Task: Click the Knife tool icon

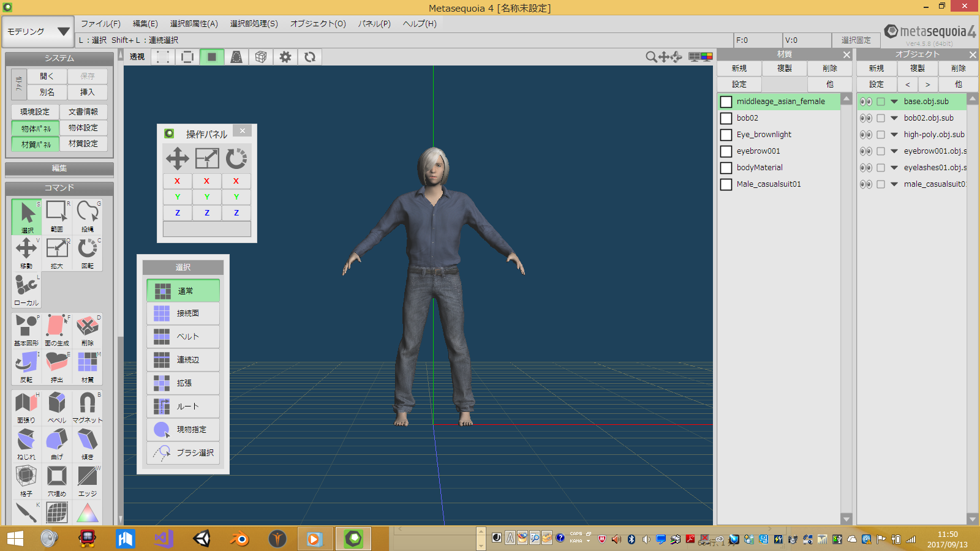Action: (x=26, y=512)
